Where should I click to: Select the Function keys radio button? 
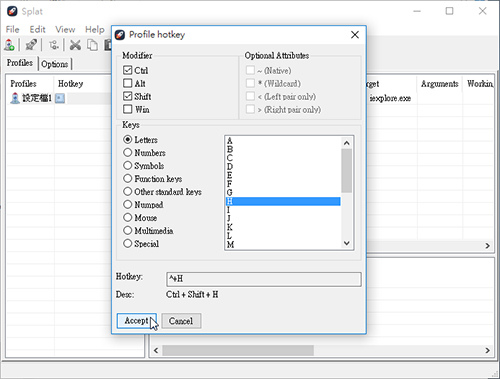(128, 178)
